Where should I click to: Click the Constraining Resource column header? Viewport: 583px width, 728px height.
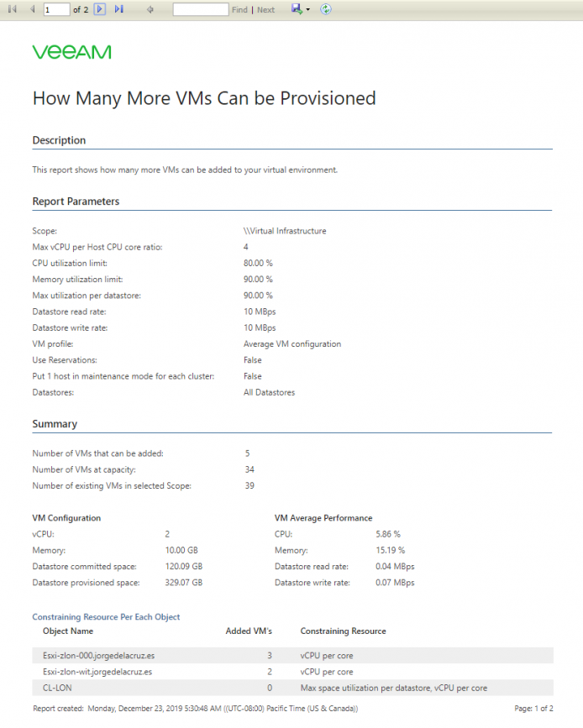pyautogui.click(x=343, y=631)
